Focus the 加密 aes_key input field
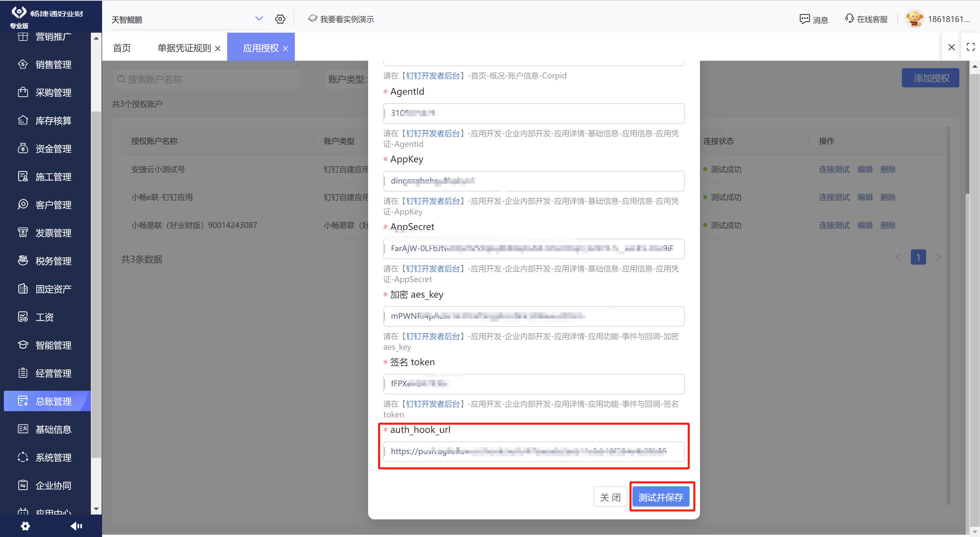980x537 pixels. 534,316
